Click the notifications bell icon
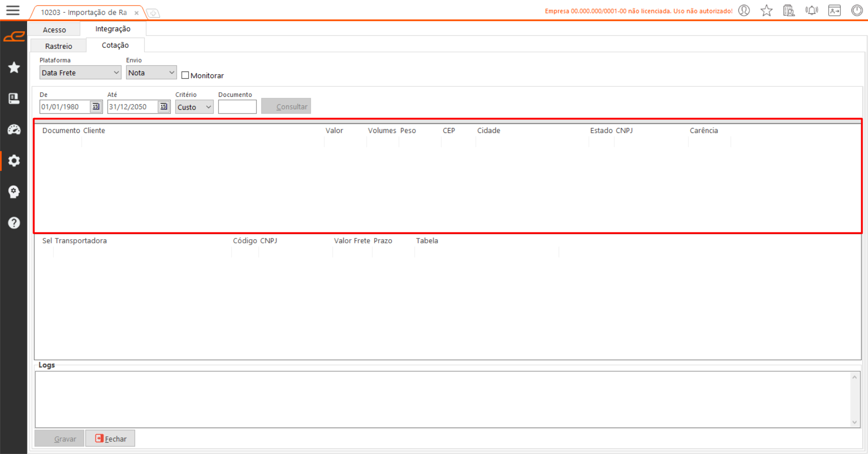 (x=811, y=10)
